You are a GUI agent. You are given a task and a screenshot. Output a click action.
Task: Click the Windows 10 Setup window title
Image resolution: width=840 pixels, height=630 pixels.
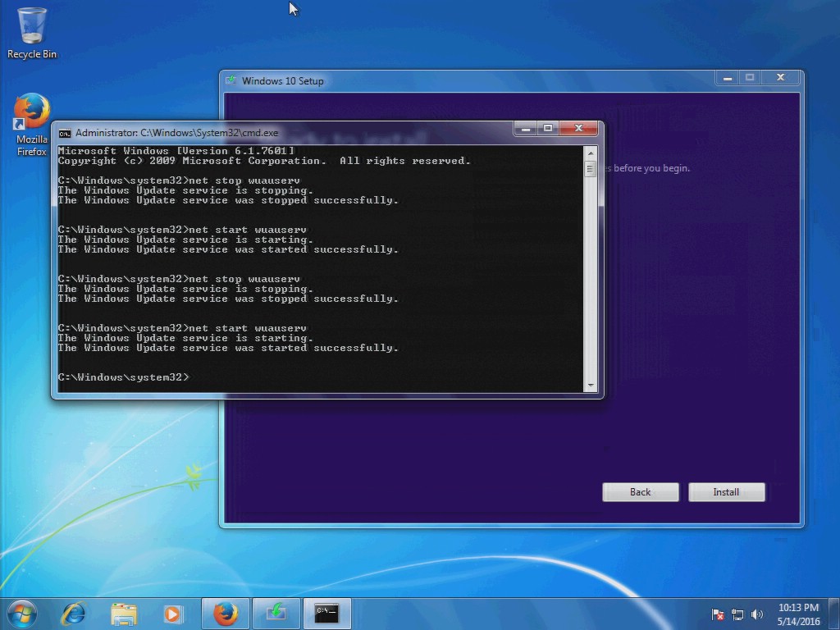point(283,81)
